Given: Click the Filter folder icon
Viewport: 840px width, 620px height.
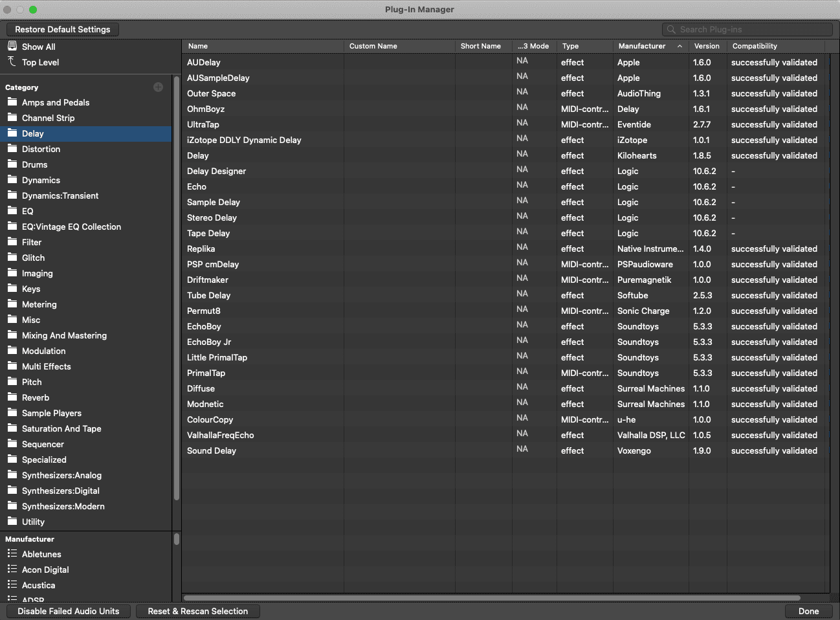Looking at the screenshot, I should 12,241.
